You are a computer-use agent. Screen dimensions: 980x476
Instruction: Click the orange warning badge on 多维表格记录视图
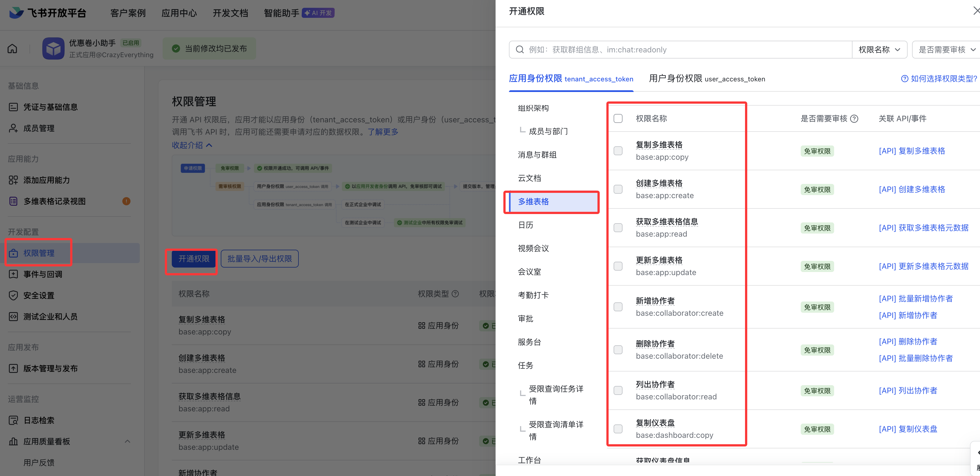pos(126,201)
